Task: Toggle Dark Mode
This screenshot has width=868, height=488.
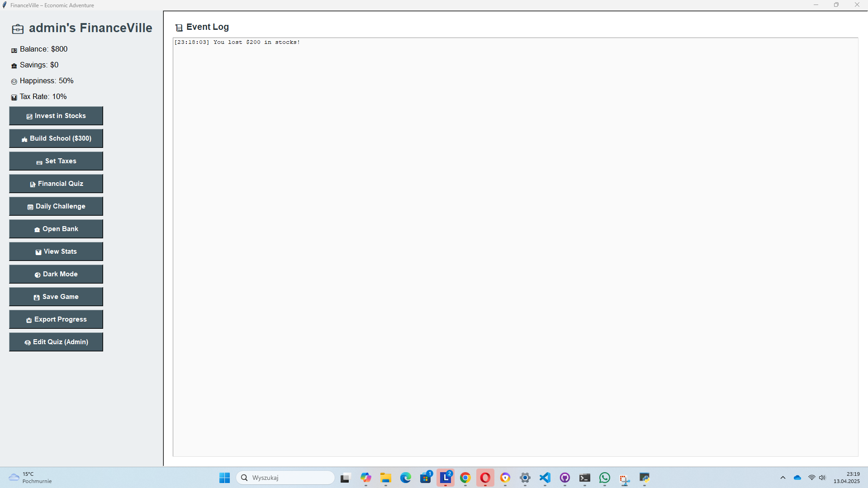Action: tap(56, 274)
